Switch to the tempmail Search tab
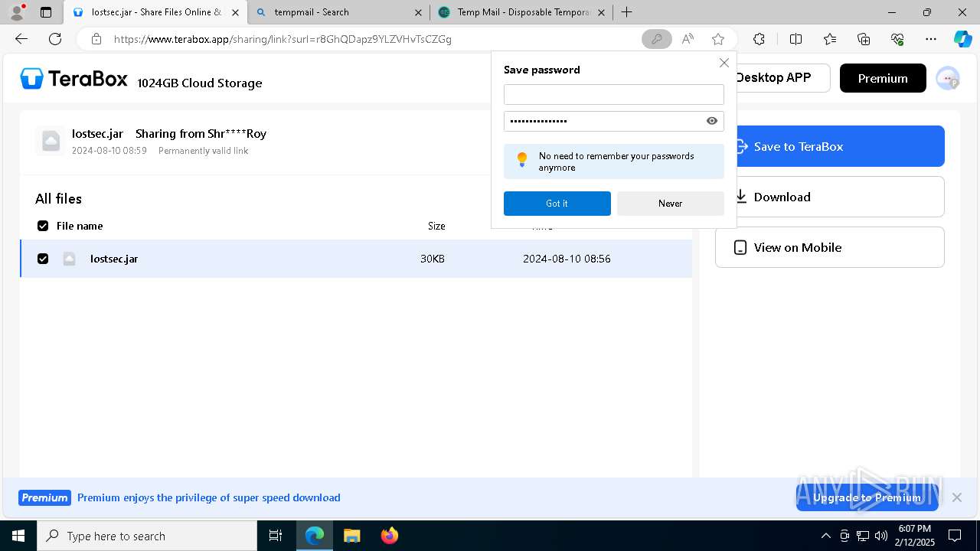 pos(338,12)
